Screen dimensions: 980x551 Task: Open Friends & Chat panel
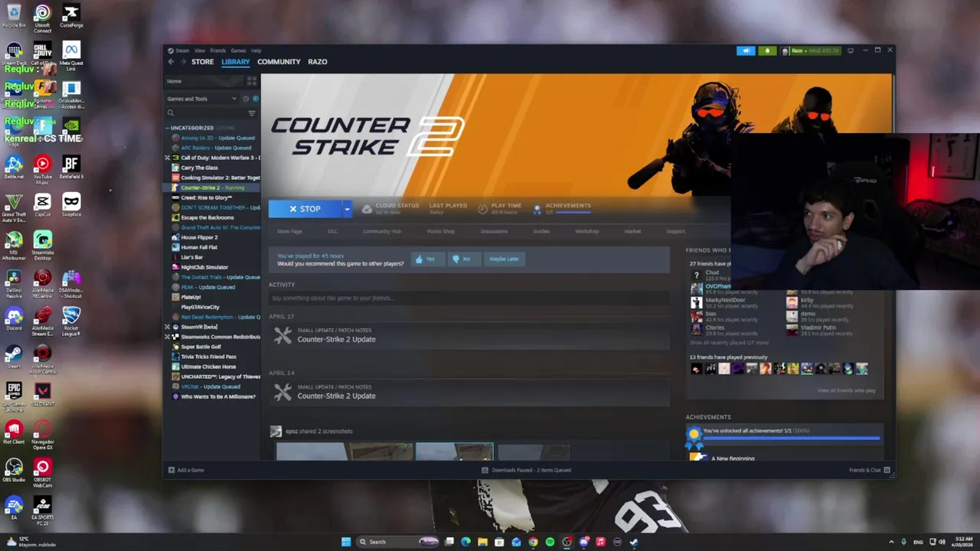tap(870, 470)
